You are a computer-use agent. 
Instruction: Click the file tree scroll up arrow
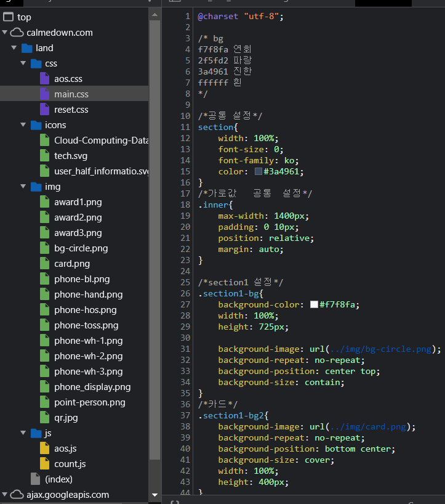coord(154,14)
